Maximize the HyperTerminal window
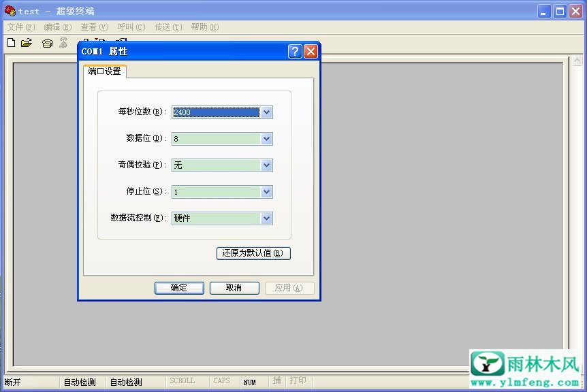Image resolution: width=587 pixels, height=392 pixels. point(560,11)
